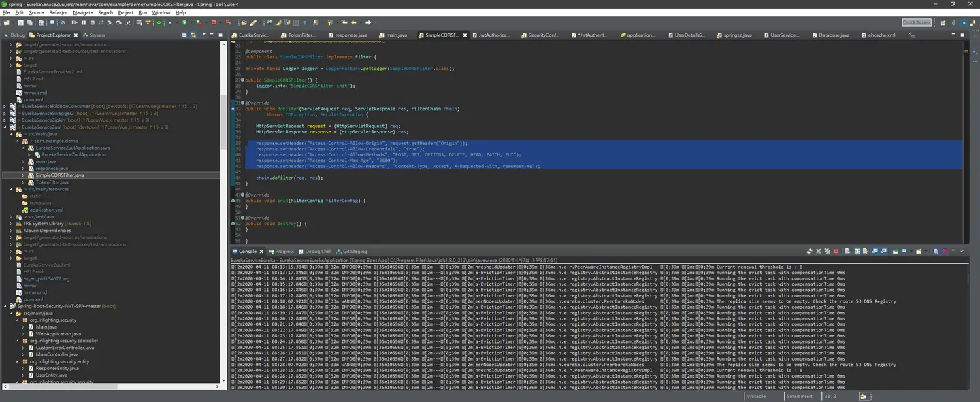The height and width of the screenshot is (402, 980).
Task: Click Remove All Terminated Launches in Console
Action: 828,251
